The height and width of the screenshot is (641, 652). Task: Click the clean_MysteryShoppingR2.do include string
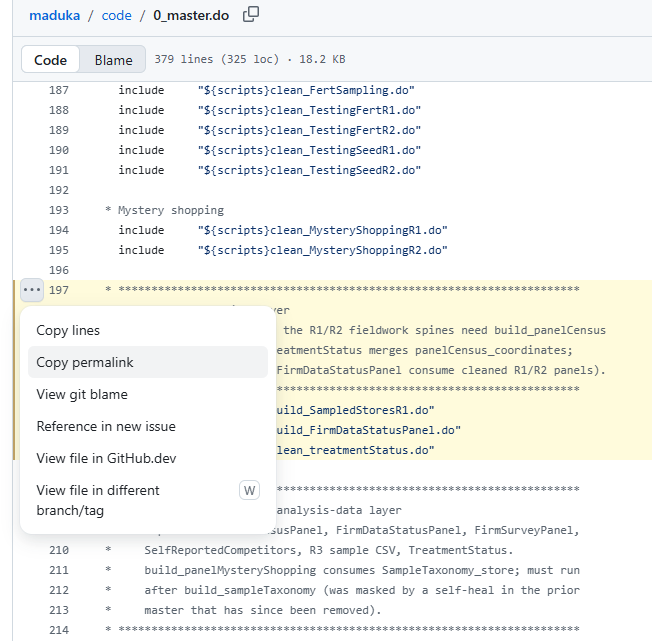[x=323, y=250]
